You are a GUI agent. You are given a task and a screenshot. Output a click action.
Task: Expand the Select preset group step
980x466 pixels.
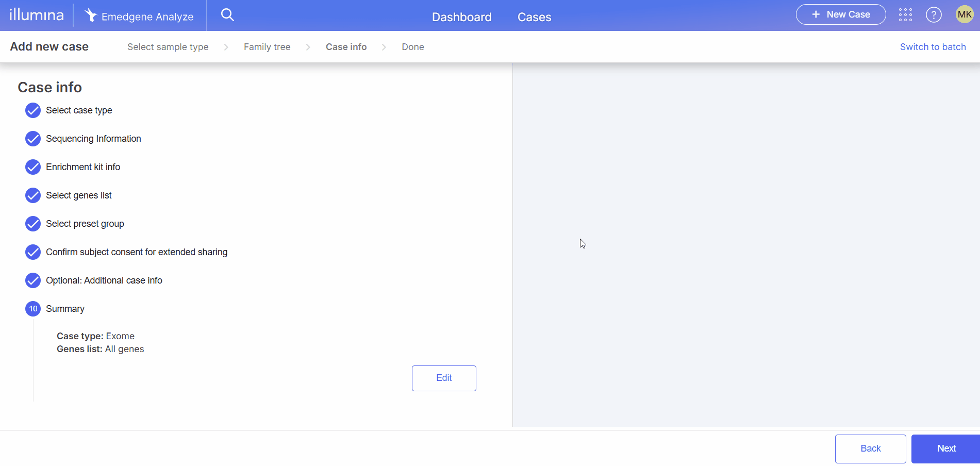[x=85, y=224]
